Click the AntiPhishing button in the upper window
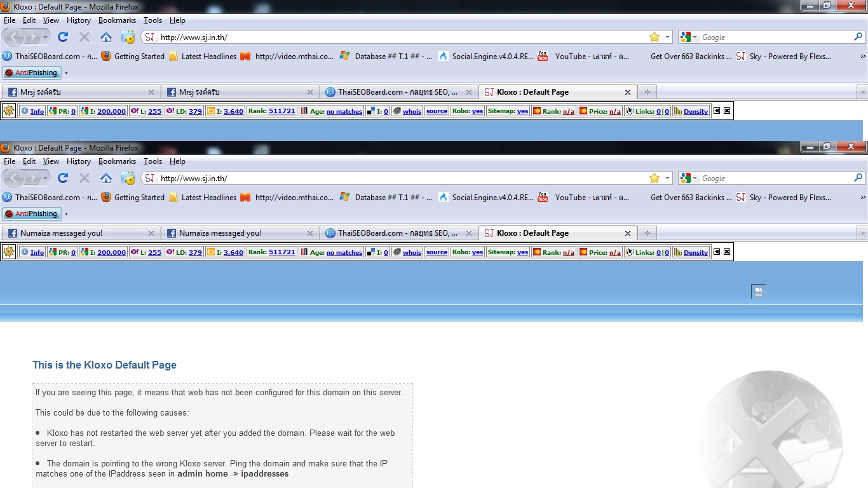Screen dimensions: 868x488 (31, 73)
